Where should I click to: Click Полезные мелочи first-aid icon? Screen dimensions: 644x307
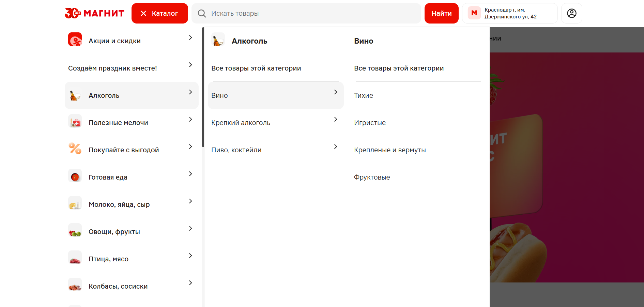pyautogui.click(x=75, y=121)
